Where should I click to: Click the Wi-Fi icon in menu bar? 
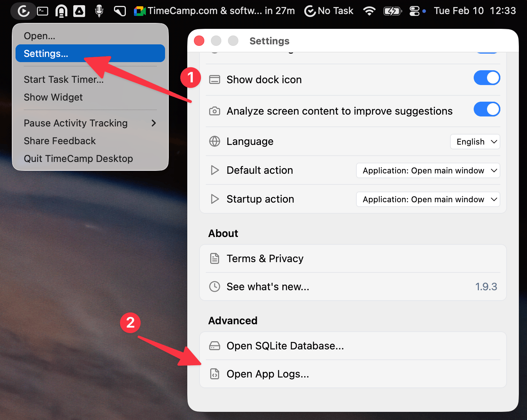tap(369, 11)
